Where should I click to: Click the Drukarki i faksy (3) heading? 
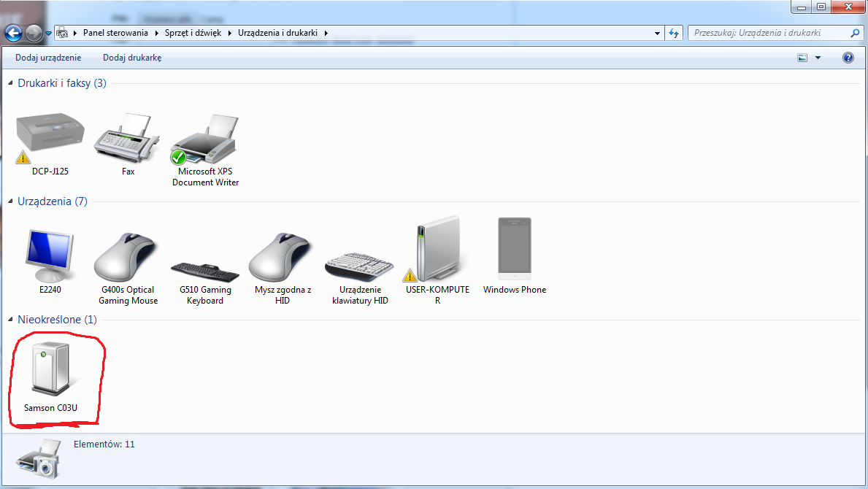tap(62, 83)
